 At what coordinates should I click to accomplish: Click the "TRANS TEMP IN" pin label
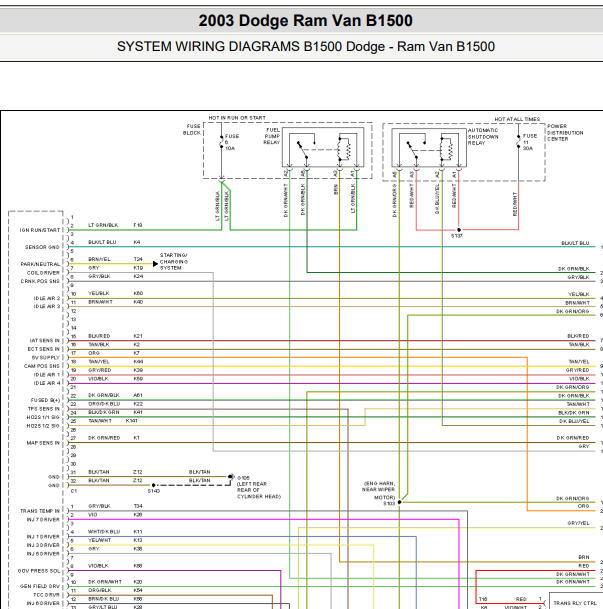click(x=40, y=511)
